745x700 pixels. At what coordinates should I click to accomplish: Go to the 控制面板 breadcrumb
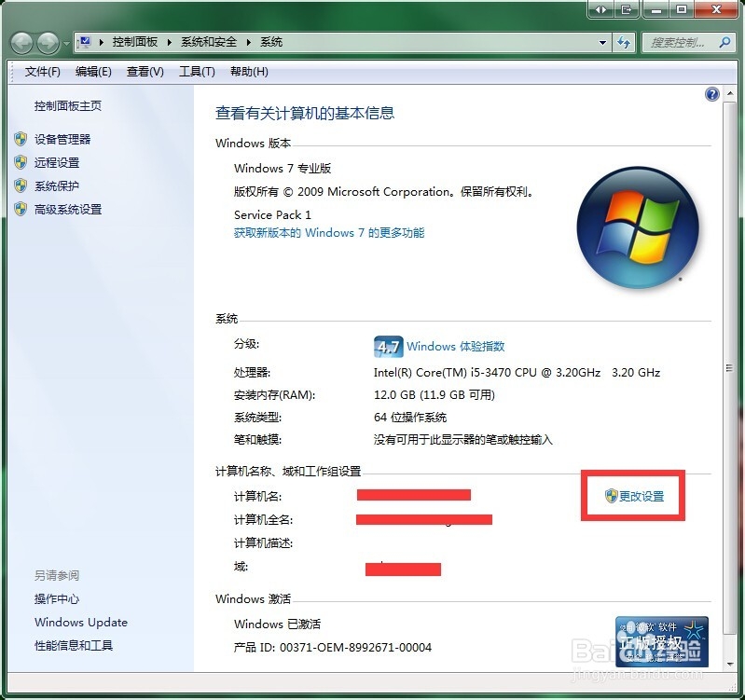pyautogui.click(x=135, y=42)
